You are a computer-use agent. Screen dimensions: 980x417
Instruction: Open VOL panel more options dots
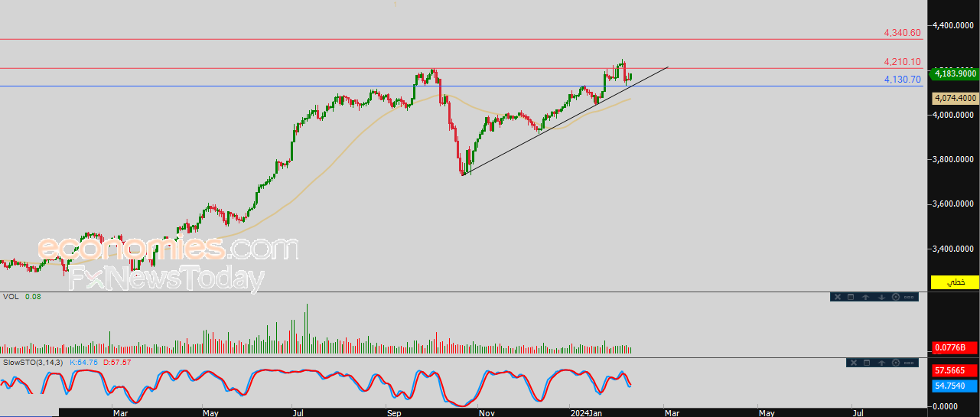click(909, 297)
